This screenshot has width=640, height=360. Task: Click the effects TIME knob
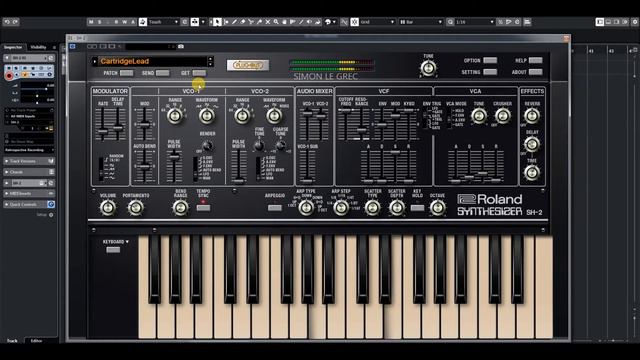coord(532,173)
